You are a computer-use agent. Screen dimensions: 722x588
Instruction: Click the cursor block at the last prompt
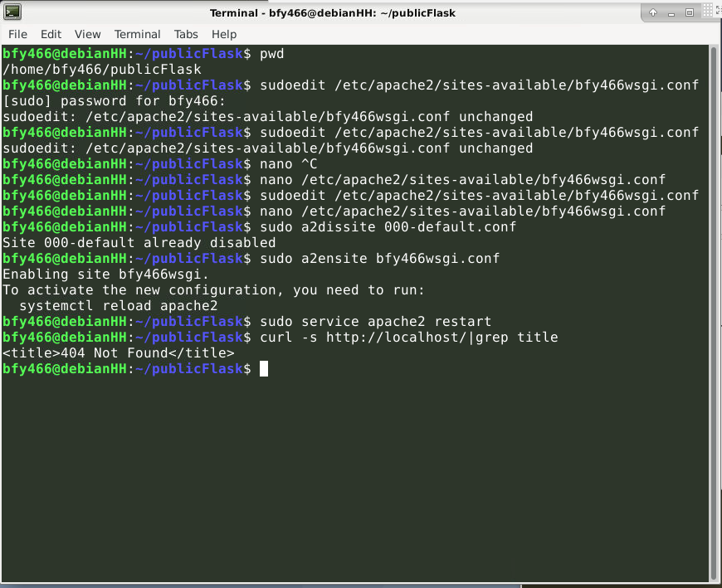click(x=264, y=369)
